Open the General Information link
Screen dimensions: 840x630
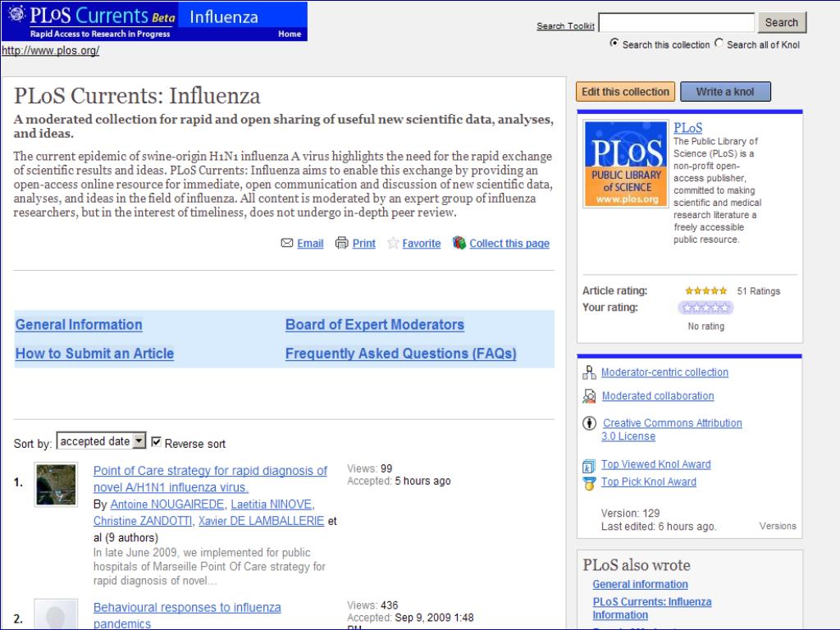pyautogui.click(x=79, y=325)
